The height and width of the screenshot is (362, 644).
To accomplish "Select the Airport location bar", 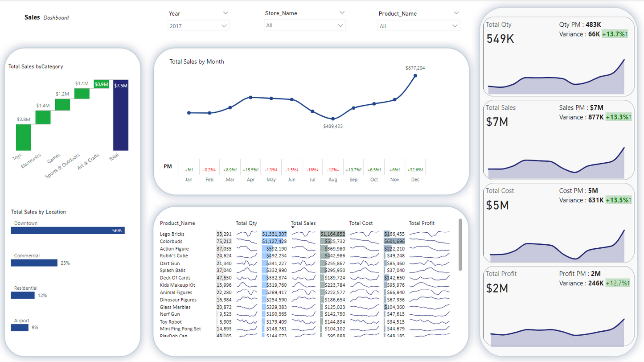I will [20, 328].
